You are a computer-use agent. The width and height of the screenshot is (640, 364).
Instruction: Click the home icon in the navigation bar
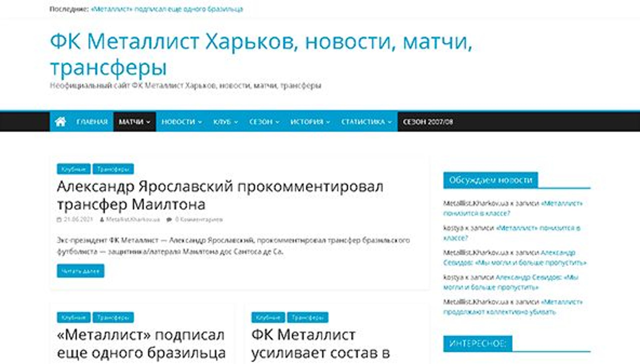point(61,122)
